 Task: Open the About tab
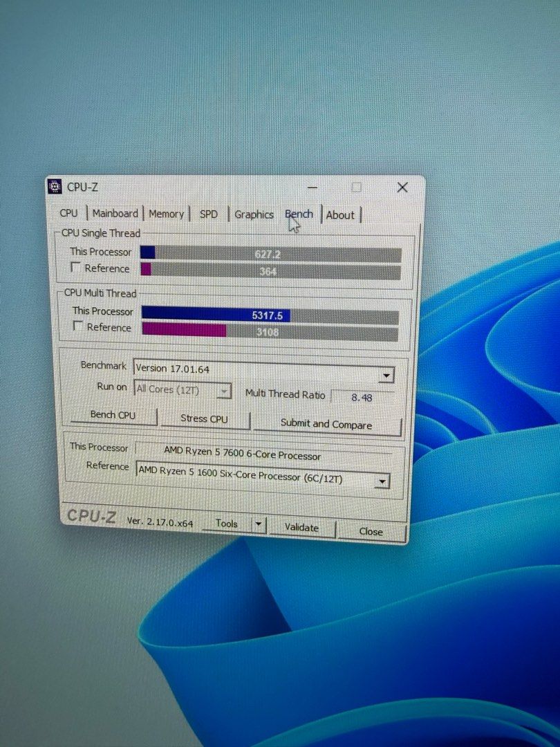(340, 215)
